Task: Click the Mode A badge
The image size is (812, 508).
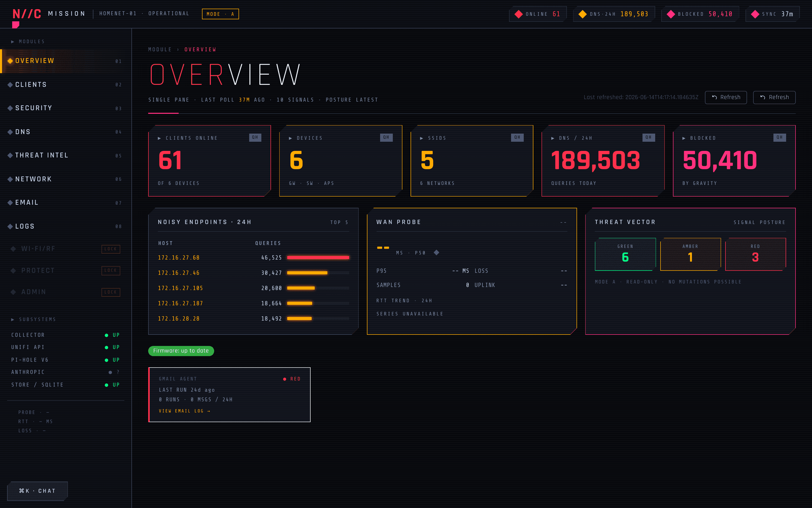Action: pos(221,14)
